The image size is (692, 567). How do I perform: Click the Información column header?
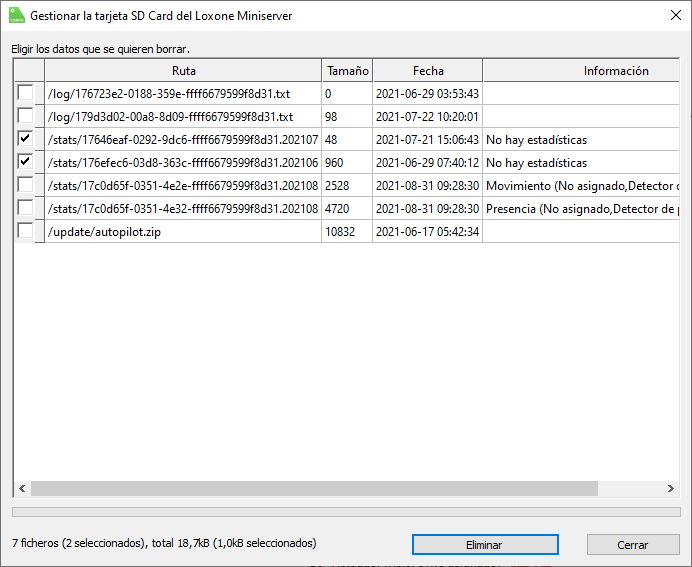[615, 70]
